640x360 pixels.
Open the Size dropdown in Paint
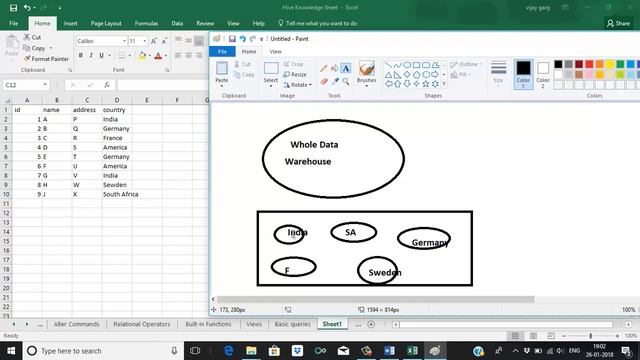pos(498,72)
